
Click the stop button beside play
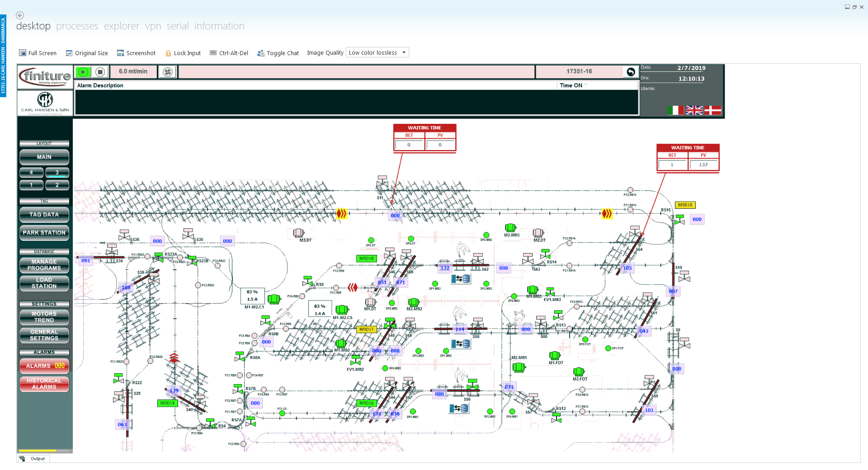point(100,72)
